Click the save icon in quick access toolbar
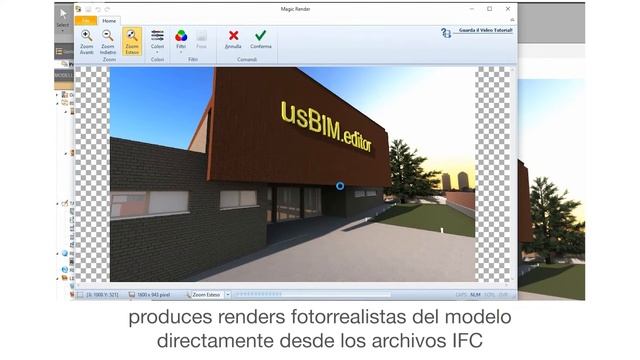The image size is (640, 360). tap(88, 9)
